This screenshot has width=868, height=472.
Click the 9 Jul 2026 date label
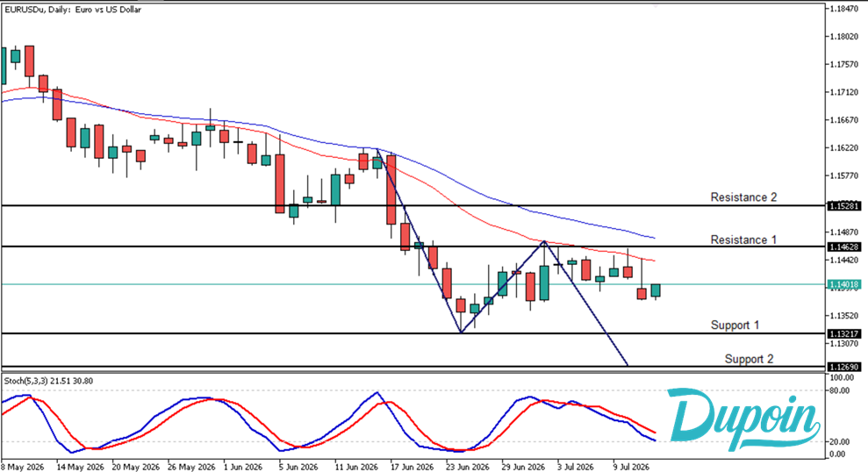(x=631, y=467)
